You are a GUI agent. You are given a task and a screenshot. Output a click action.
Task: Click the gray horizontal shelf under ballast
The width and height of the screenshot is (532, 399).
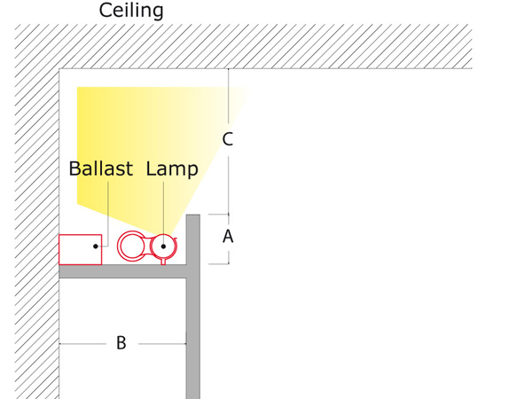(x=122, y=271)
